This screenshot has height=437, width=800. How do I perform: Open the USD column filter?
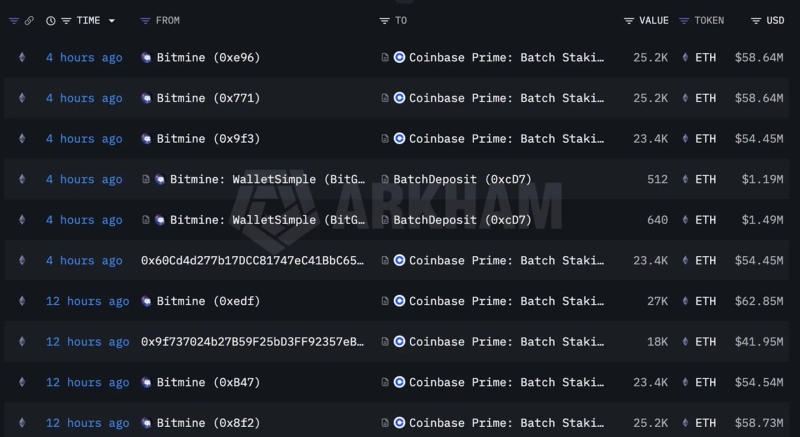(x=757, y=21)
